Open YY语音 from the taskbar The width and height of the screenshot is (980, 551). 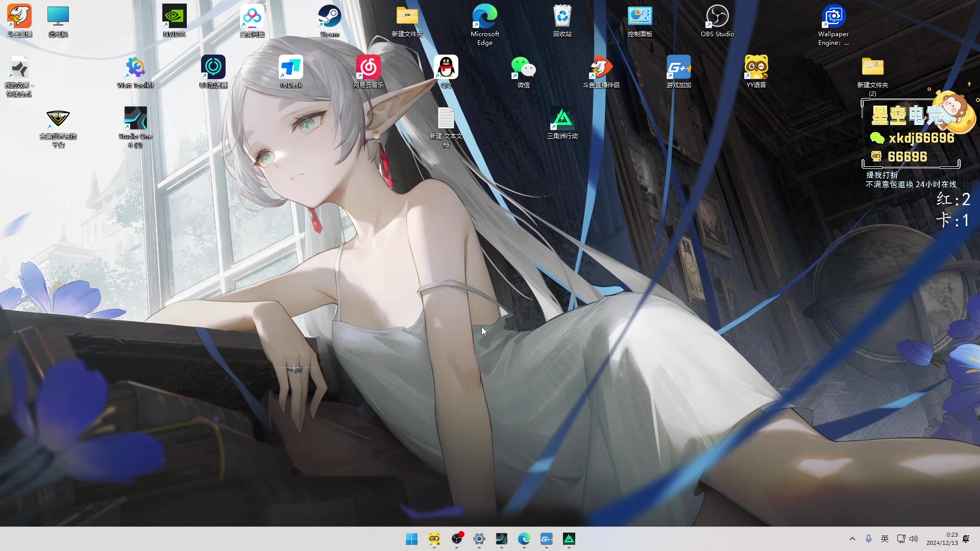434,539
